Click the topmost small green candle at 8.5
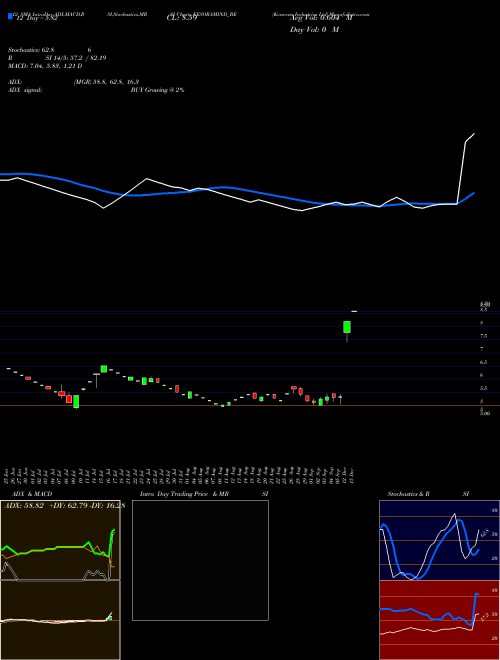500x660 pixels. point(354,311)
